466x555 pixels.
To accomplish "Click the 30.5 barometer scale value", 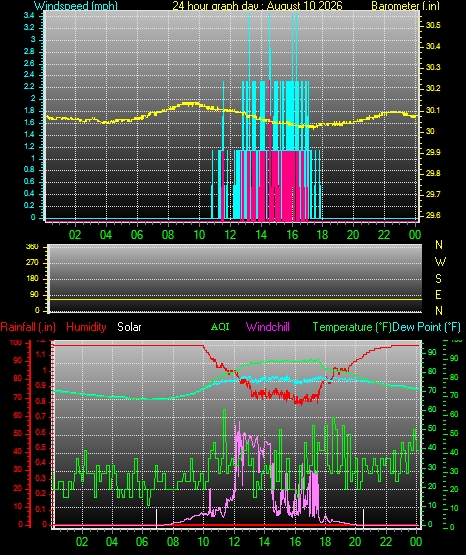I will pyautogui.click(x=433, y=25).
